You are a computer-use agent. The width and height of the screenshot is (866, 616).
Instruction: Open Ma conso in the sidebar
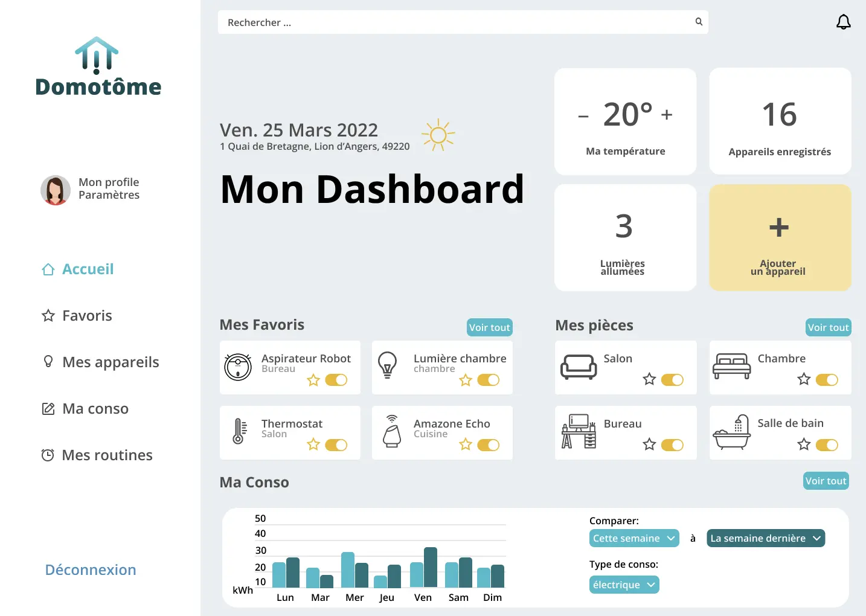pyautogui.click(x=85, y=409)
